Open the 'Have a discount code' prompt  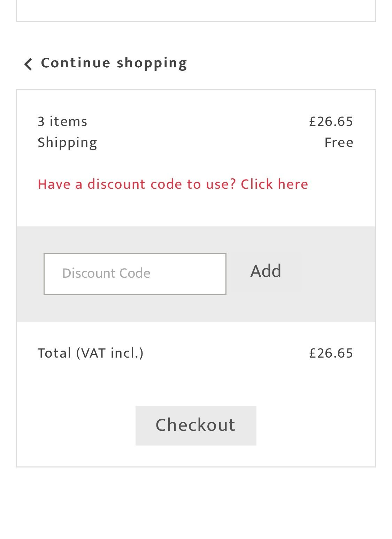[173, 184]
